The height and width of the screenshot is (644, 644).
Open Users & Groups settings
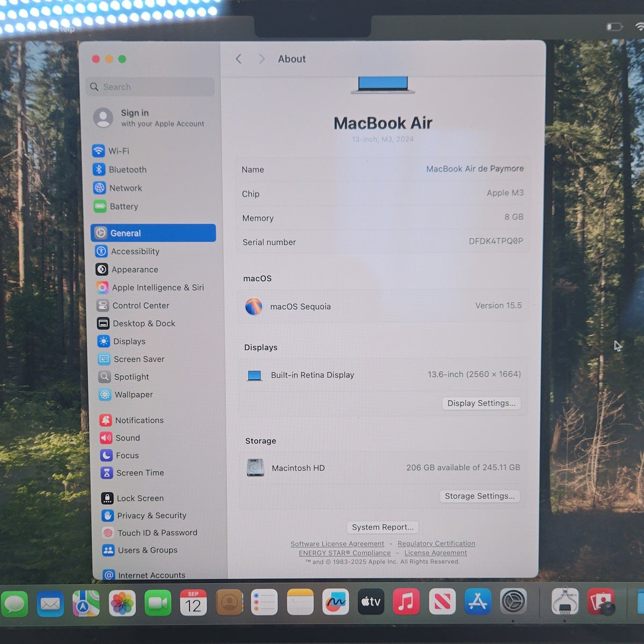[140, 550]
